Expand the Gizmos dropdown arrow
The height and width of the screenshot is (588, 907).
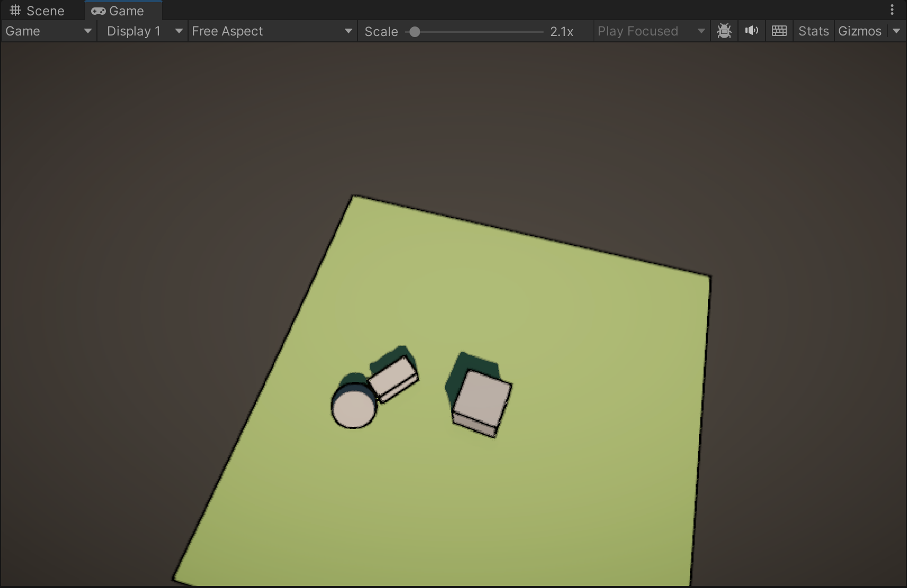896,31
